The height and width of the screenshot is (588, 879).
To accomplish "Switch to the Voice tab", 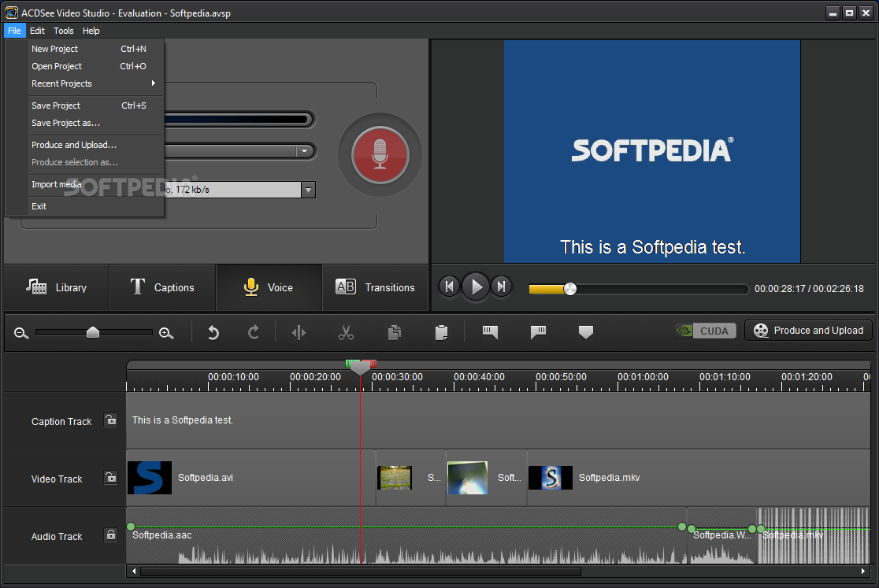I will click(x=269, y=287).
